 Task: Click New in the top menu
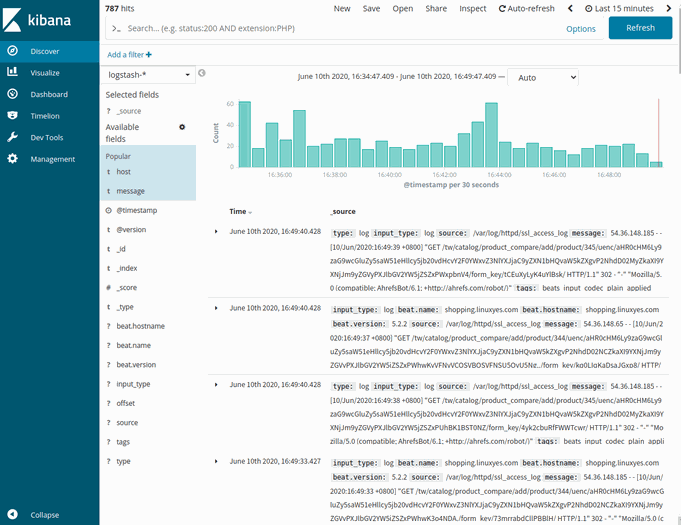(x=342, y=8)
